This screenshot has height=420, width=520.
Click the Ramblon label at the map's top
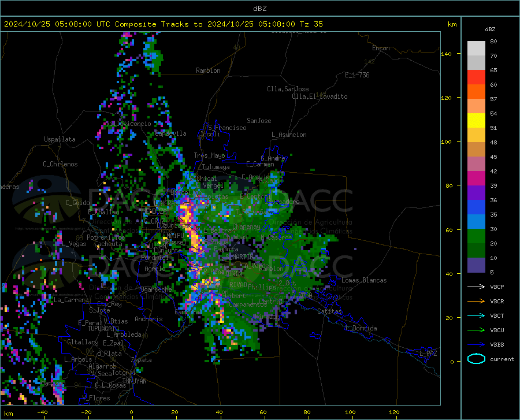coord(208,70)
